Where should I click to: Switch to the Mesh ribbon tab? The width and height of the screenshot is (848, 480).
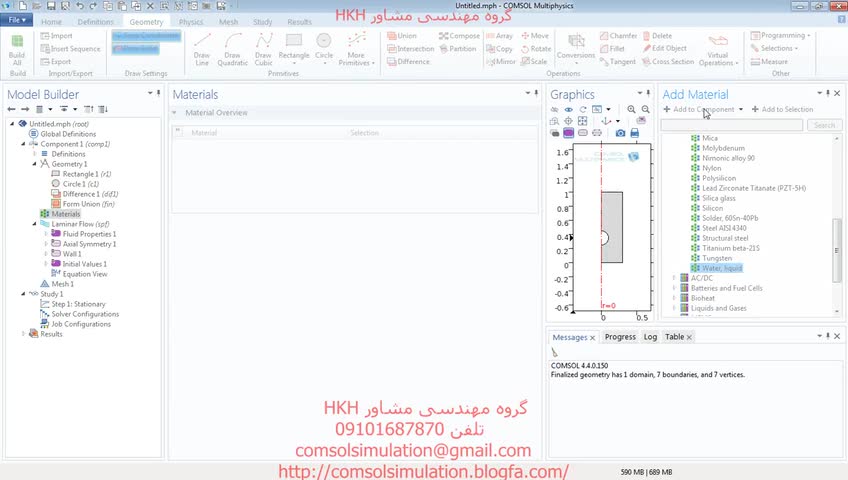point(228,22)
